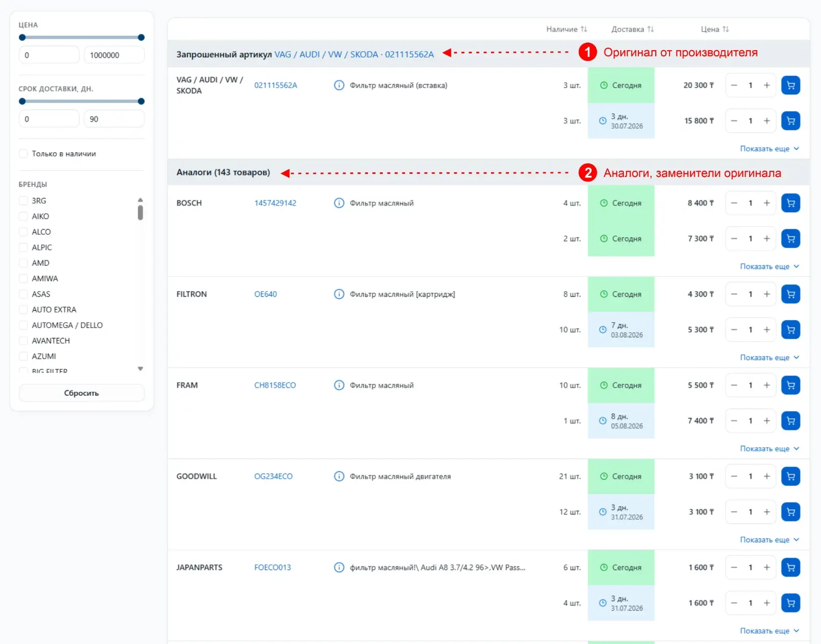
Task: Decrease quantity for BOSCH 7 300 offer
Action: pyautogui.click(x=734, y=238)
